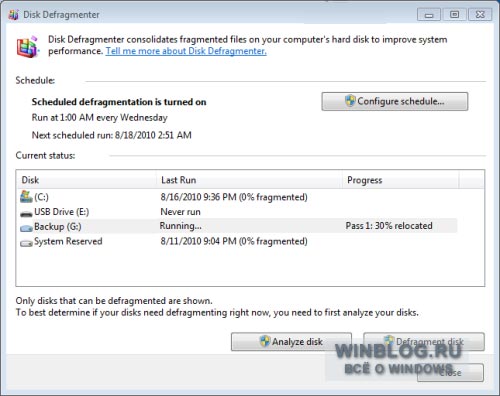Click 8/11/2010 9:04 PM last run entry
This screenshot has width=500, height=396.
coord(234,241)
